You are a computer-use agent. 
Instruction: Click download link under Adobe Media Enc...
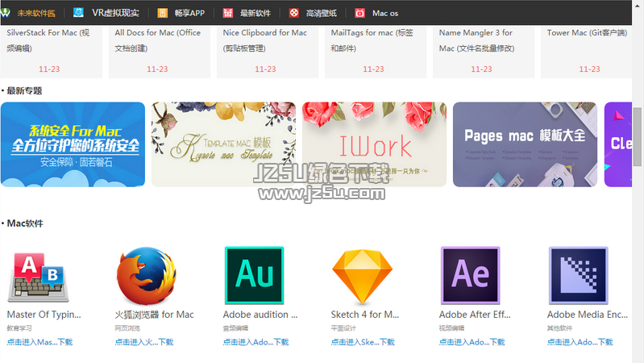tap(580, 342)
